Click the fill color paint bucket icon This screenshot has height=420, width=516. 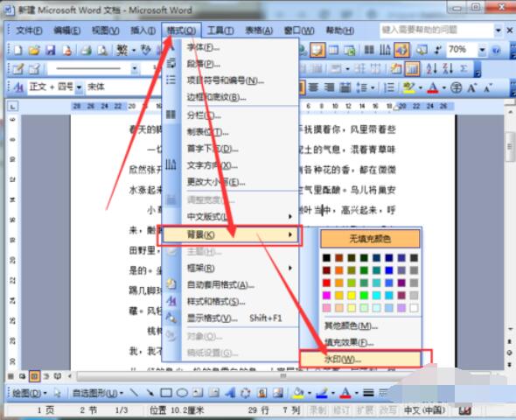pos(298,392)
